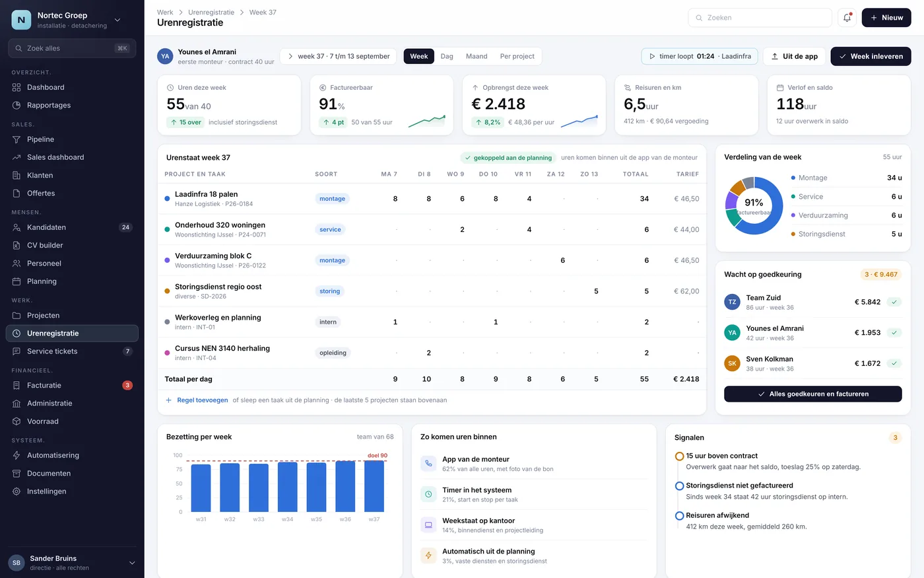The height and width of the screenshot is (578, 924).
Task: Click the phone icon beside App van de monteur
Action: click(428, 464)
